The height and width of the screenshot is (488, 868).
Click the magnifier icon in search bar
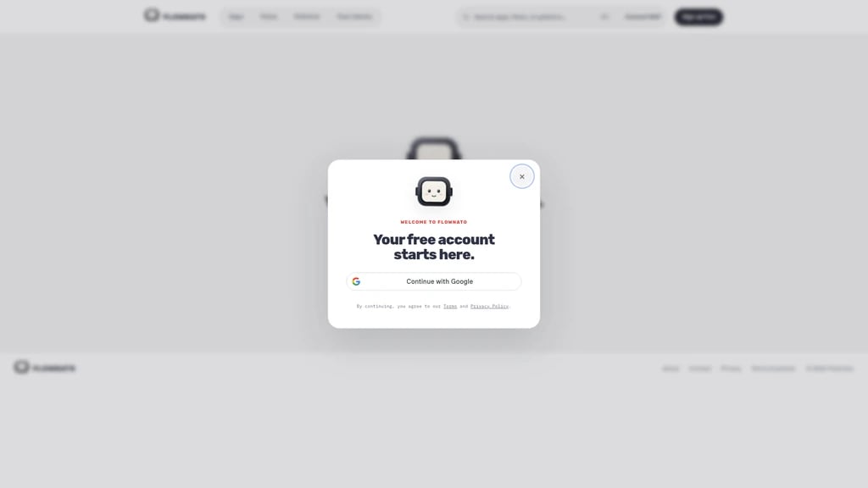466,17
